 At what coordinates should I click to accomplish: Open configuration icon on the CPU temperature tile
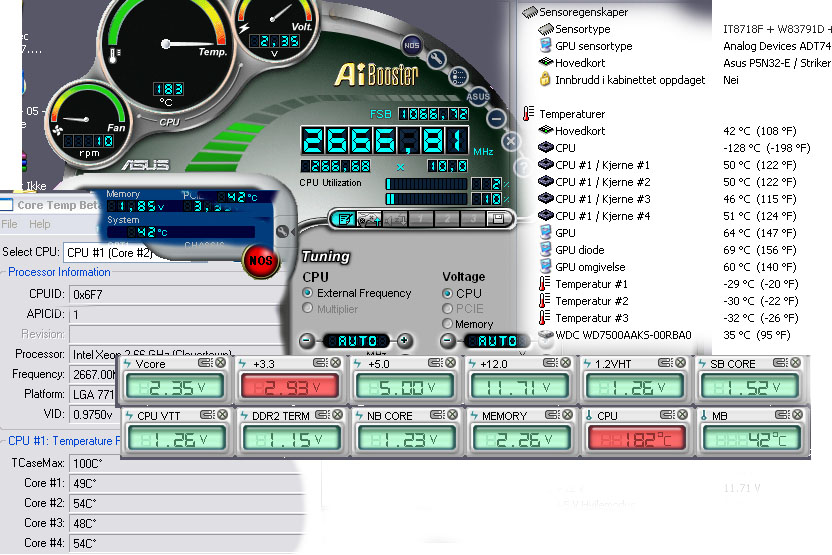point(666,414)
